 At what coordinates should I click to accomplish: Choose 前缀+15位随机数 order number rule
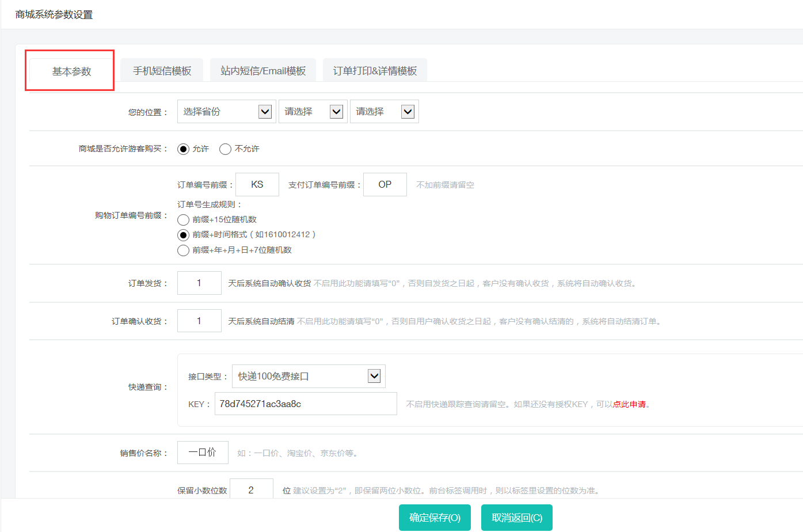[184, 220]
